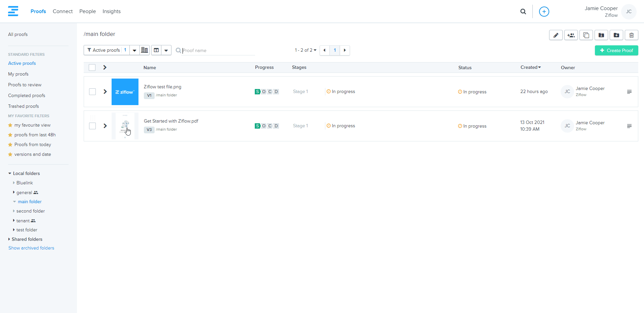Click the Proof name search field

tap(218, 50)
